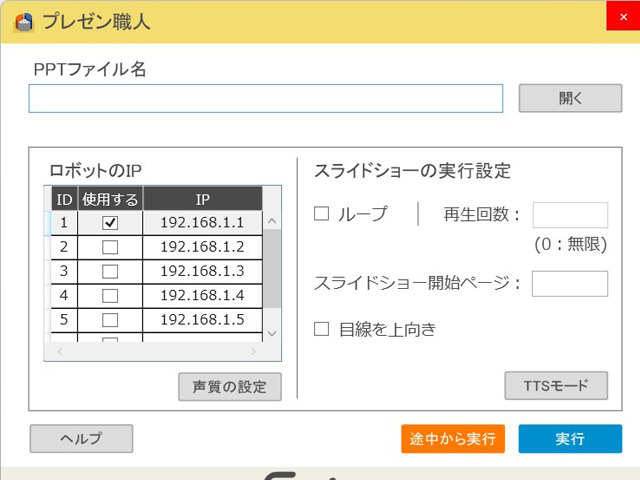
Task: Open ヘルプ help
Action: (x=81, y=438)
